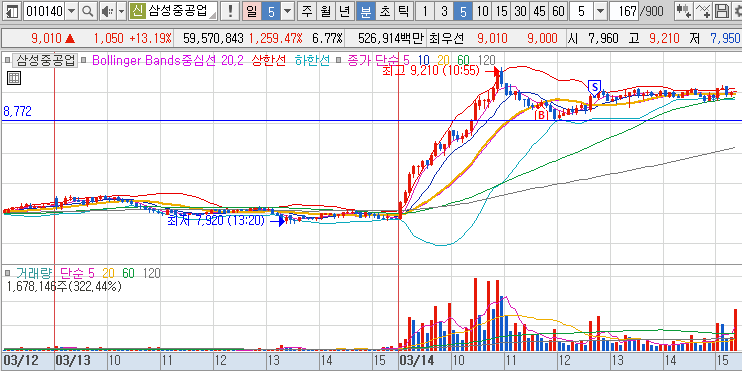The height and width of the screenshot is (371, 742).
Task: Click the candle count field showing 167
Action: point(624,11)
